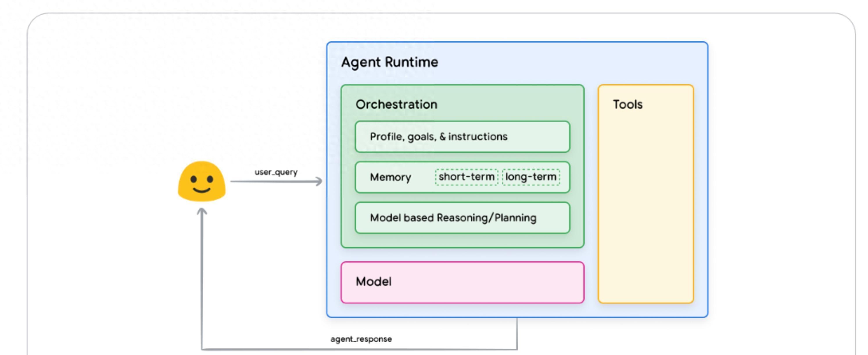Click the Agent Runtime title
The image size is (868, 355).
click(x=390, y=62)
